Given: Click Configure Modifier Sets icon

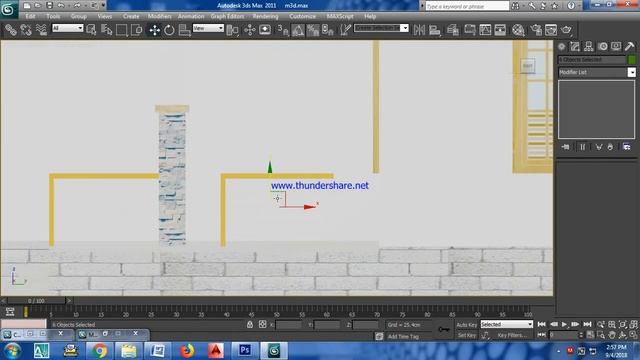Looking at the screenshot, I should coord(627,147).
